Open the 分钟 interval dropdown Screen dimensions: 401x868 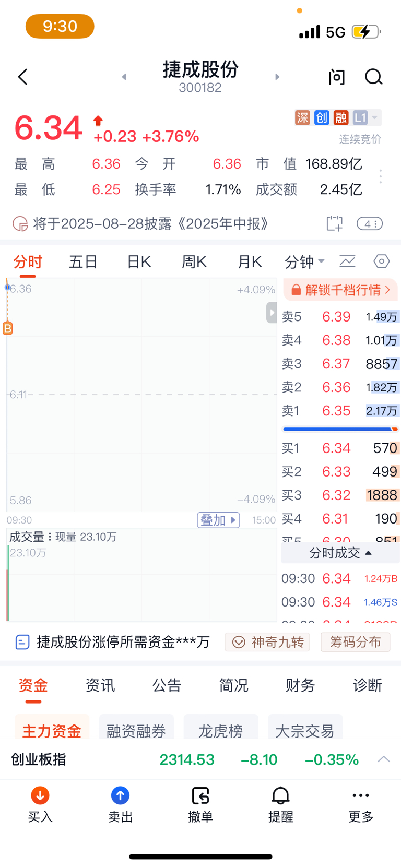point(304,261)
